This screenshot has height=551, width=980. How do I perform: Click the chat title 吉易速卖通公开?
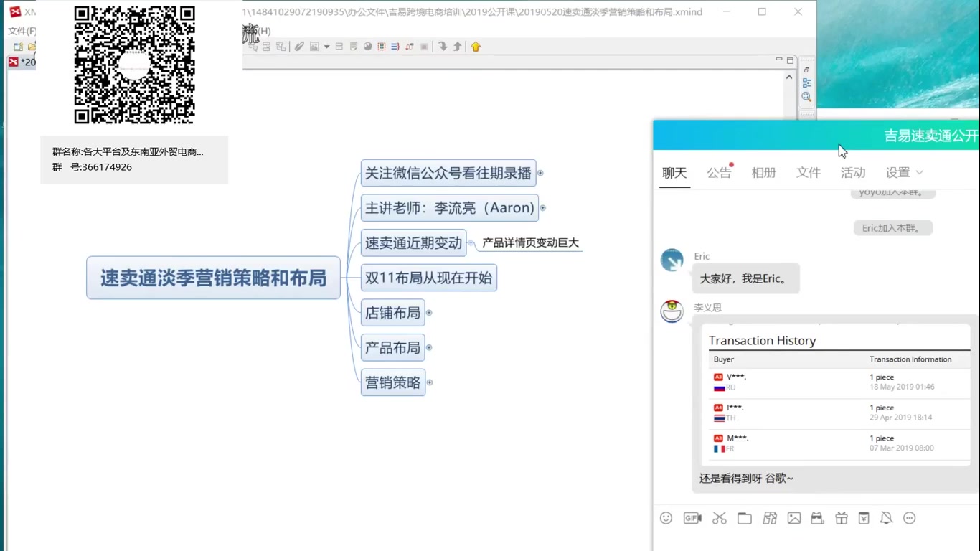[x=930, y=136]
